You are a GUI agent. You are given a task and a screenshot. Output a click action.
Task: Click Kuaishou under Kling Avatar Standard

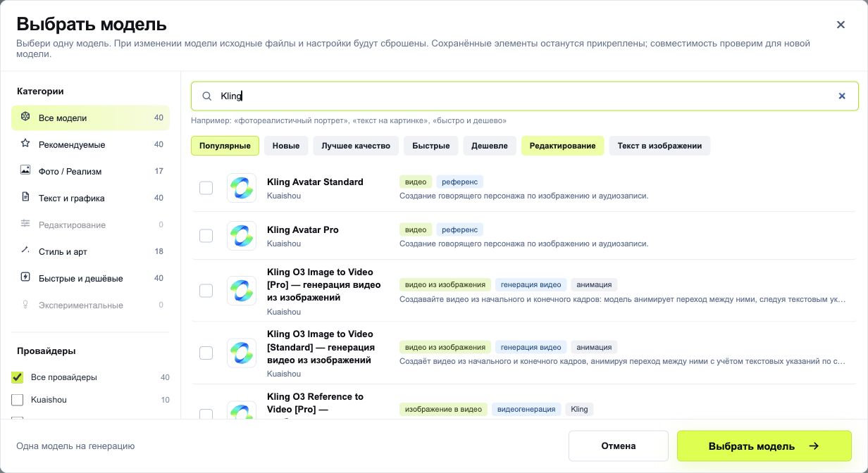(284, 196)
